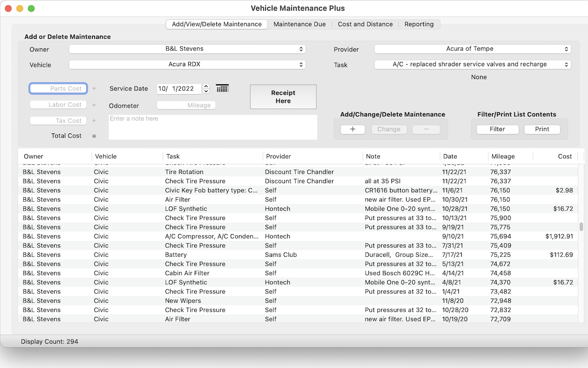Click the Print button
The width and height of the screenshot is (588, 368).
(542, 129)
